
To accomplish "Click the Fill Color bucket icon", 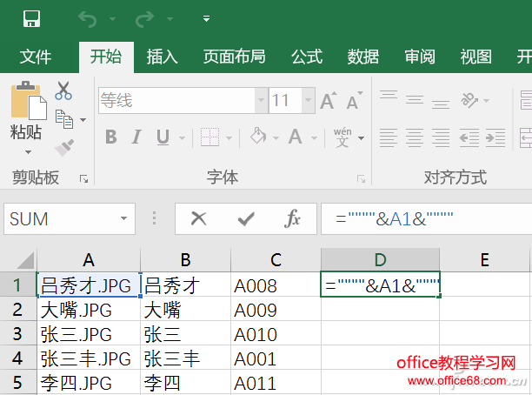I will pos(258,136).
